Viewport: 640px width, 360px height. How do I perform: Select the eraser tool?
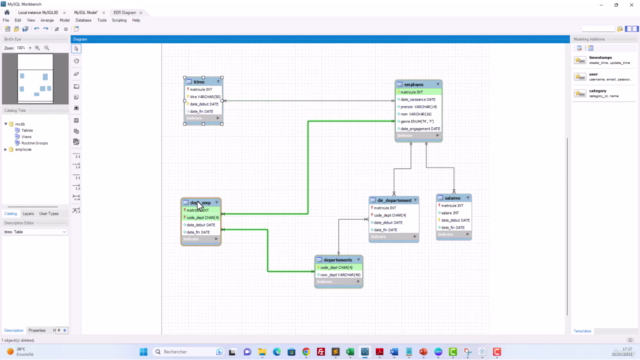[76, 74]
